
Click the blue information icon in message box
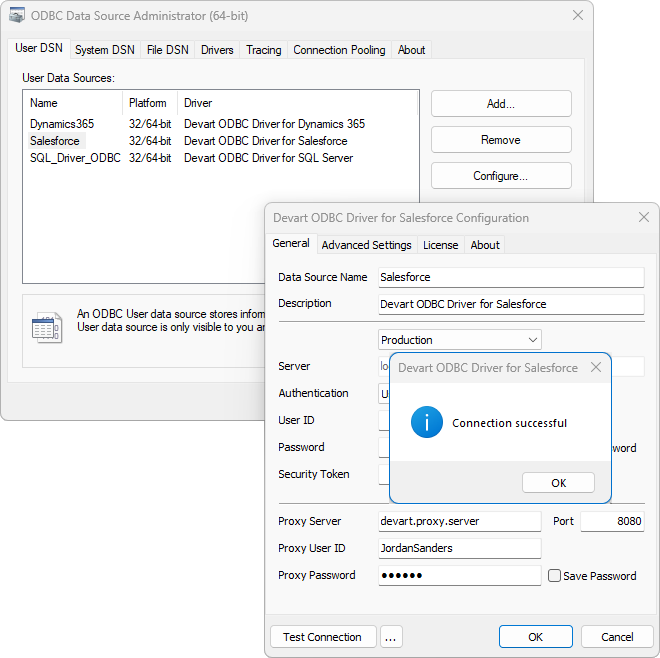[x=427, y=422]
